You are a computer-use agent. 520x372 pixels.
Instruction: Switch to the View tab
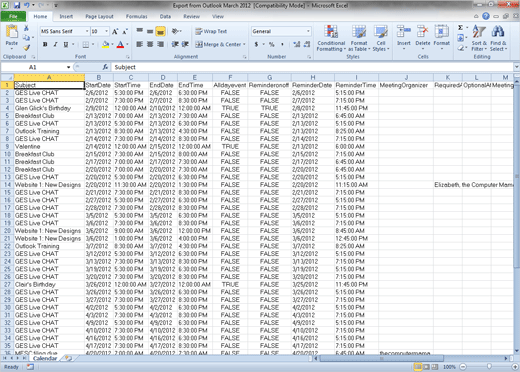coord(218,16)
